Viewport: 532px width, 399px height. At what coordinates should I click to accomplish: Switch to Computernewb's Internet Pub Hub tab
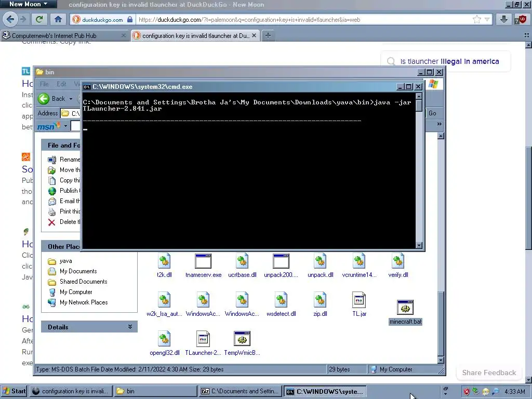click(x=64, y=35)
